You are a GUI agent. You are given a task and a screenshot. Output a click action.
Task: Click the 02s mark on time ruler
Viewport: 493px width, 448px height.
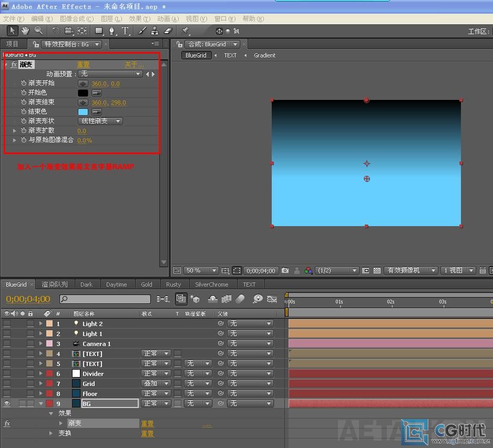tap(391, 302)
